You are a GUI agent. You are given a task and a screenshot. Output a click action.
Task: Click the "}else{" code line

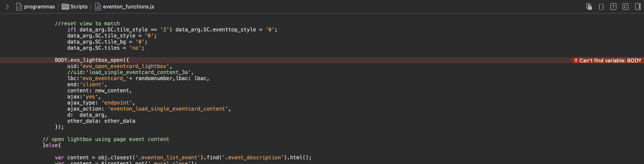(52, 145)
